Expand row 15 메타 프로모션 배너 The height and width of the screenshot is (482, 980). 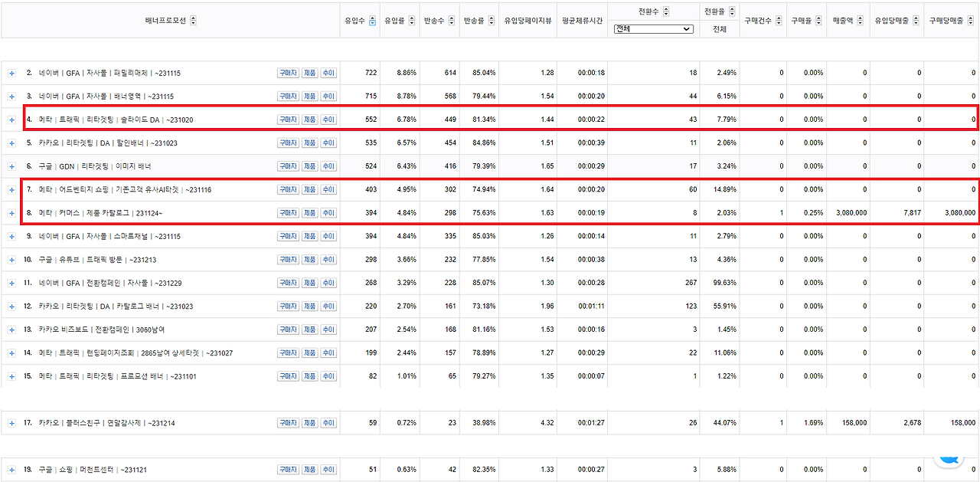[11, 376]
